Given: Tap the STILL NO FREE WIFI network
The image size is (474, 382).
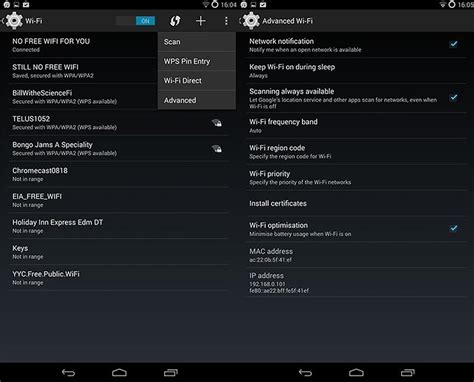Looking at the screenshot, I should pyautogui.click(x=83, y=71).
